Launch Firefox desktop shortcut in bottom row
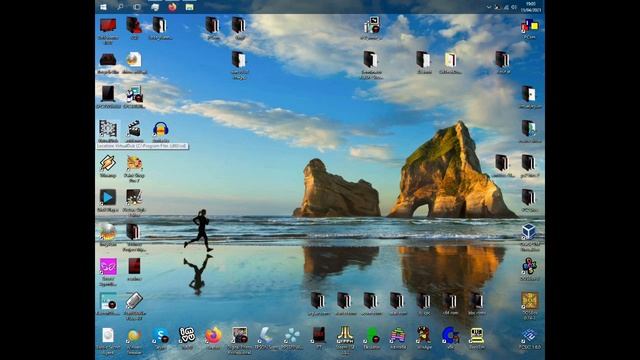This screenshot has width=640, height=360. 213,336
